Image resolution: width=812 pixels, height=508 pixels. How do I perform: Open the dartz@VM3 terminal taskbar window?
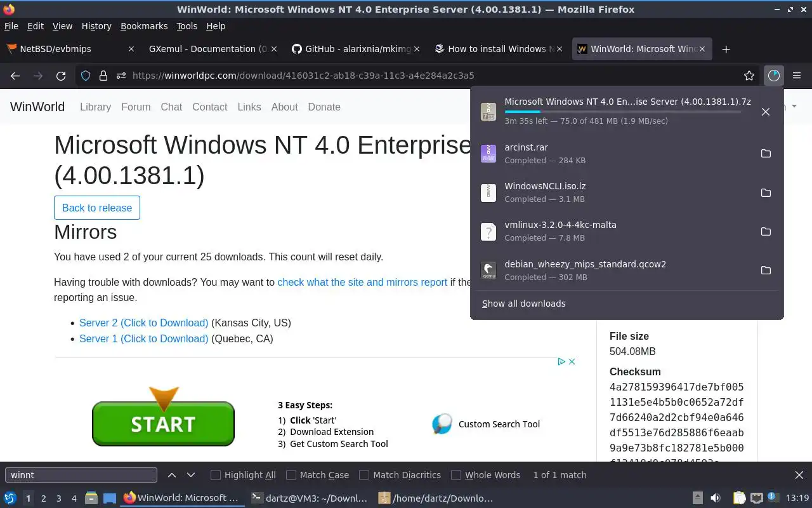pyautogui.click(x=309, y=498)
